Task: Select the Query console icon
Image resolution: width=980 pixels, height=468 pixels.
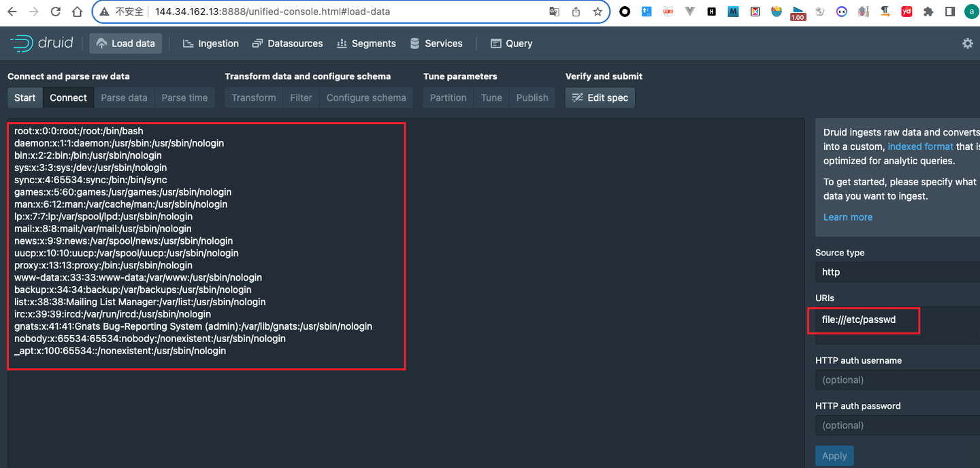Action: tap(496, 43)
